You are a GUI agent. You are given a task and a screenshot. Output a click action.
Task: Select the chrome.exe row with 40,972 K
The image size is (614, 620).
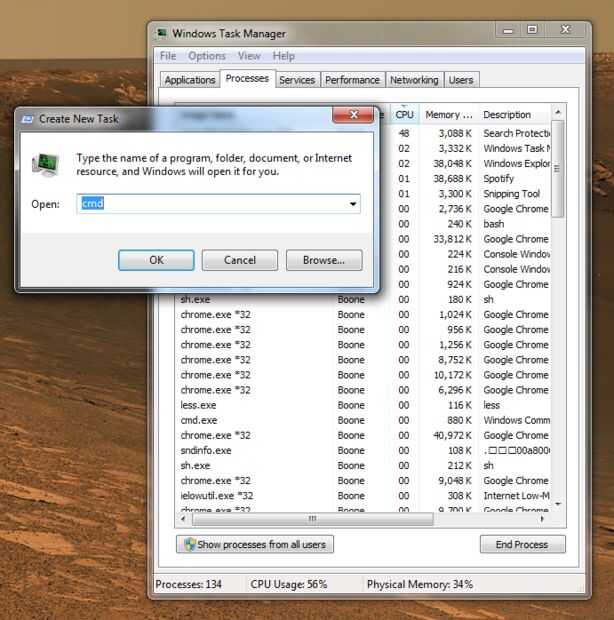click(x=363, y=435)
